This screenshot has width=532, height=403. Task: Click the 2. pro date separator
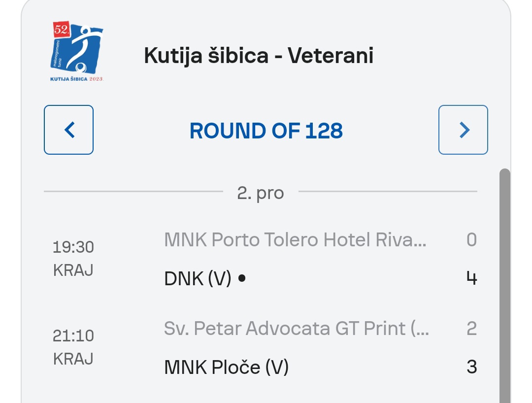tap(260, 193)
